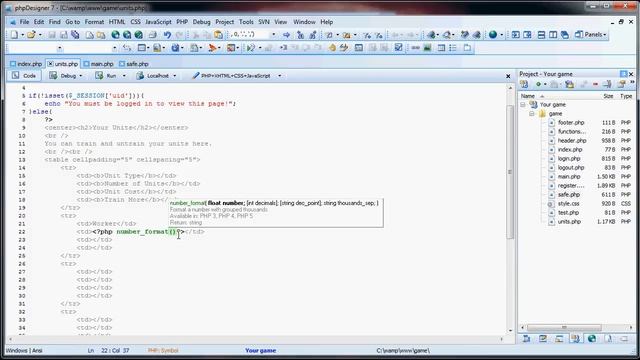This screenshot has height=360, width=640.
Task: Switch to the main.php tab
Action: (x=98, y=64)
